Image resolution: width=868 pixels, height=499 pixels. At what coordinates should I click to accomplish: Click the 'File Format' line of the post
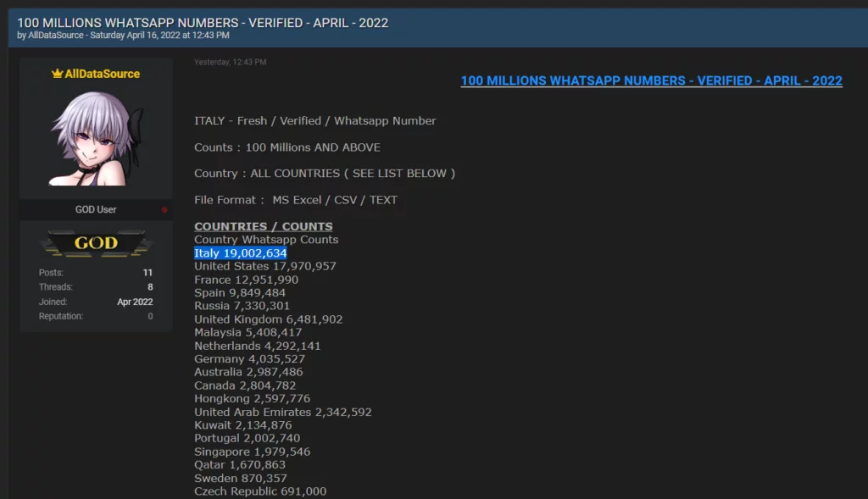[x=296, y=200]
